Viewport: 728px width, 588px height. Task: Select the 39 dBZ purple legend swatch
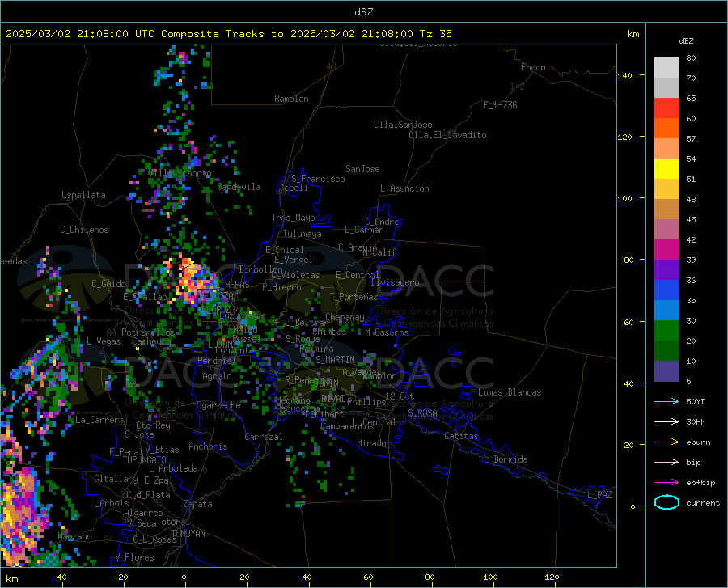coord(667,269)
